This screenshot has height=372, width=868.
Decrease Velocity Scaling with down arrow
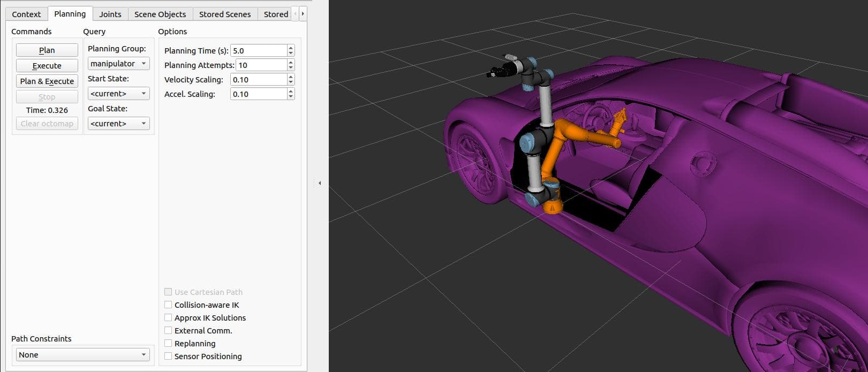click(291, 82)
